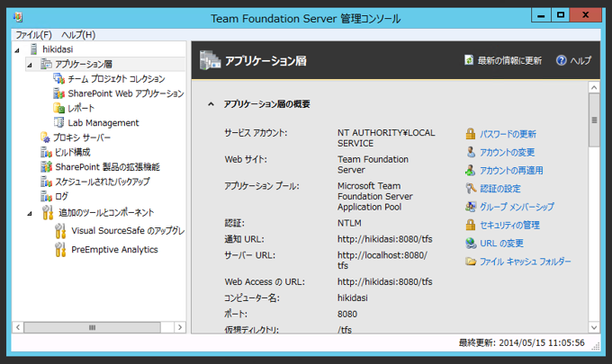Image resolution: width=612 pixels, height=364 pixels.
Task: Click the lock icon next to セキュリティの管理
Action: pos(471,225)
